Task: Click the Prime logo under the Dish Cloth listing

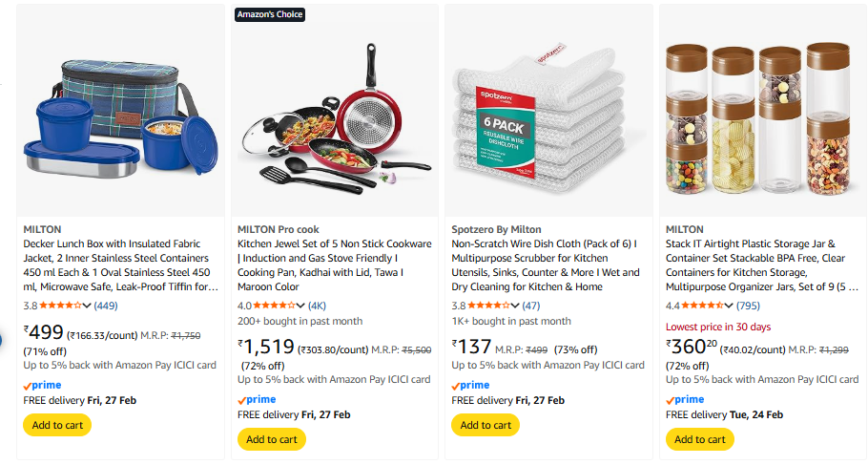Action: [470, 385]
